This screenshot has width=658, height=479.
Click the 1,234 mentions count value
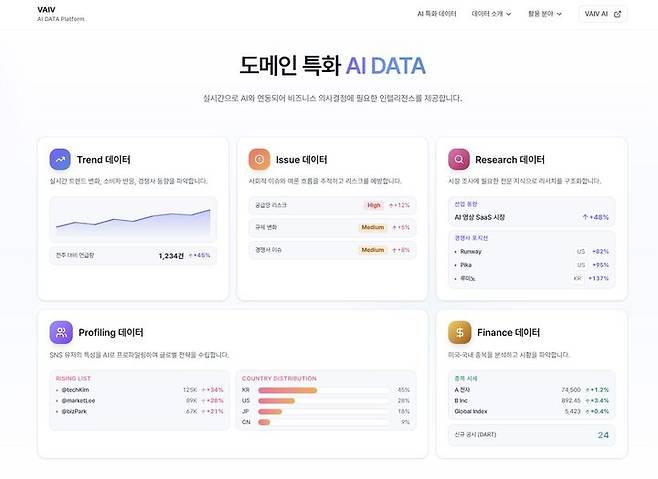[171, 256]
